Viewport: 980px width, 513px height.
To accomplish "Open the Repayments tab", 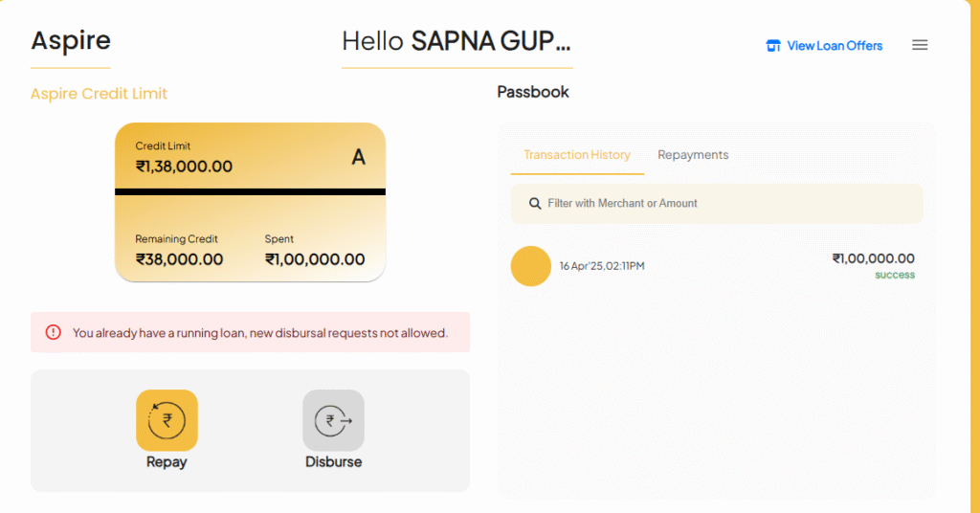I will click(693, 155).
